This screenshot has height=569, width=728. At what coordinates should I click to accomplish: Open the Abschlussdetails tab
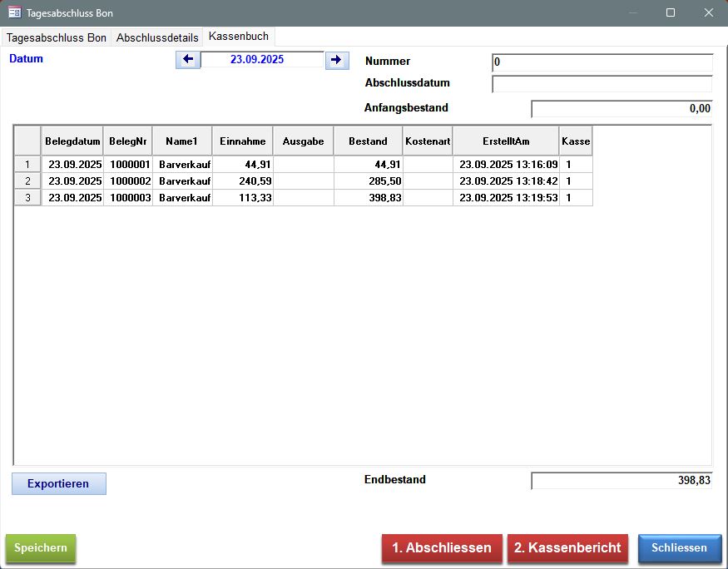pos(157,37)
